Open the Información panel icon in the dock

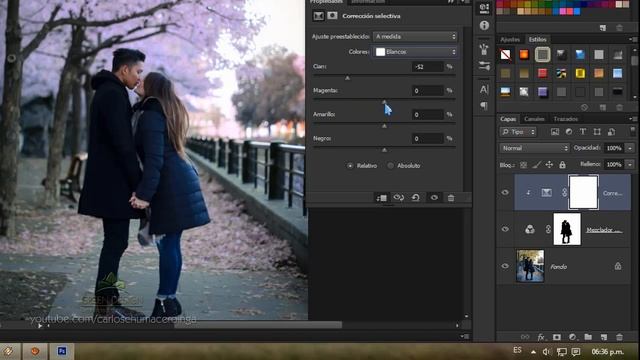point(484,25)
